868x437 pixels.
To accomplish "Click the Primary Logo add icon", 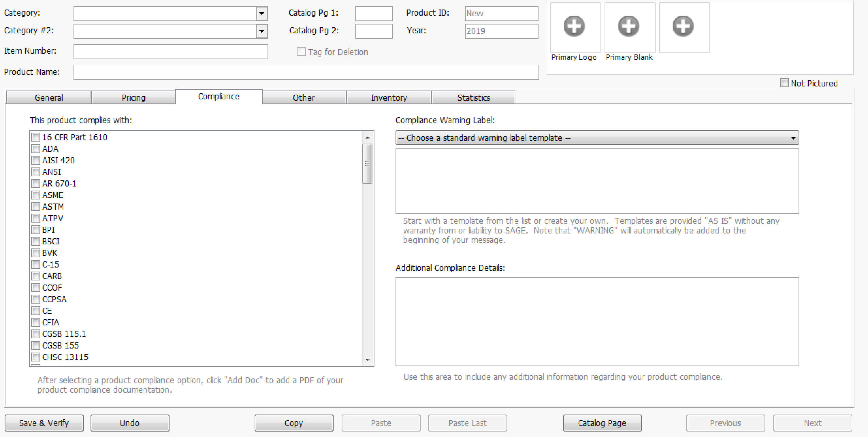I will coord(574,27).
